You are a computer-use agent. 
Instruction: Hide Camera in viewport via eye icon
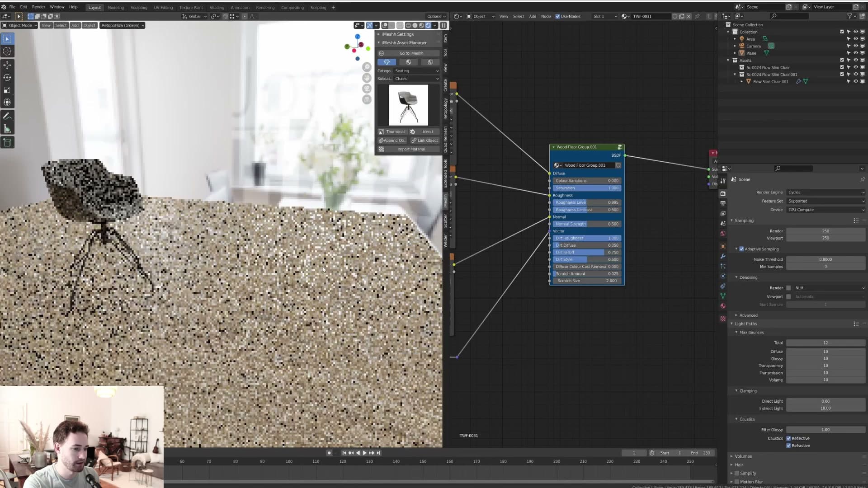click(855, 46)
